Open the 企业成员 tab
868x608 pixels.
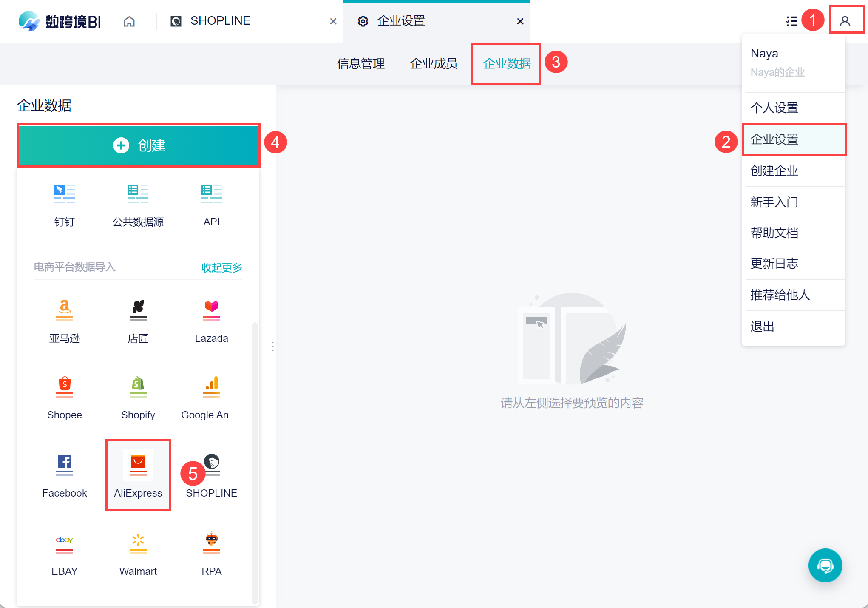434,64
